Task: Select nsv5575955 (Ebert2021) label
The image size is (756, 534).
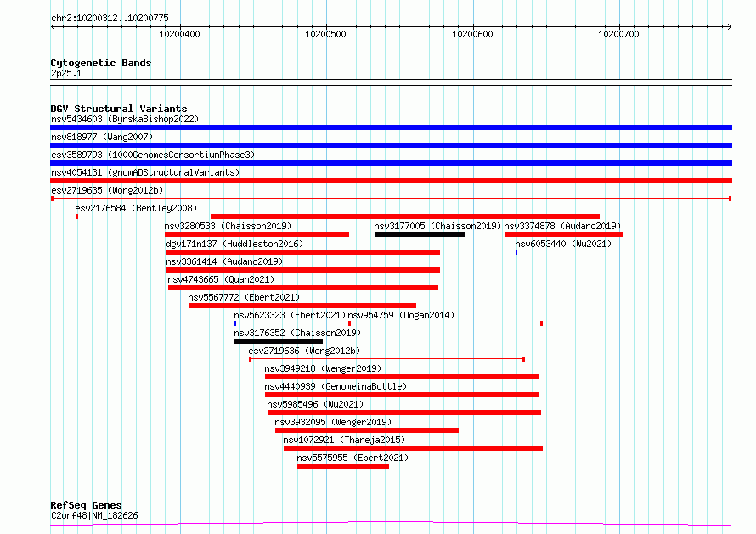Action: point(353,458)
